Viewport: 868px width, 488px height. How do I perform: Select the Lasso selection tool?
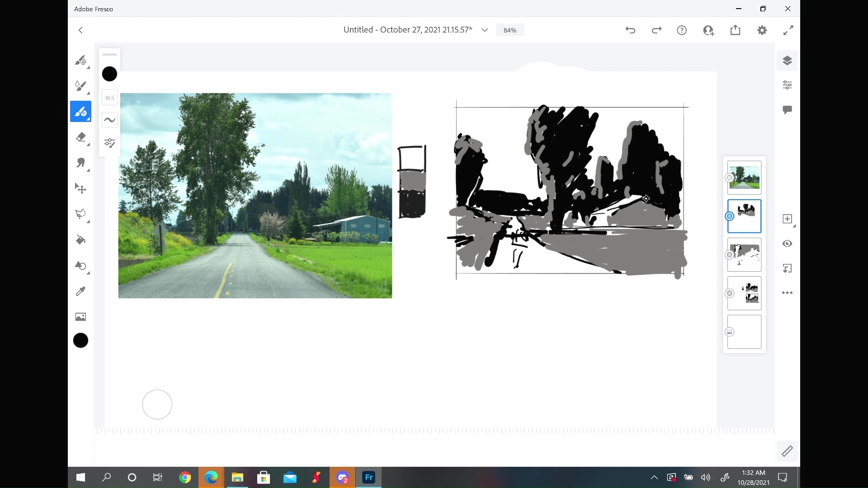[80, 214]
